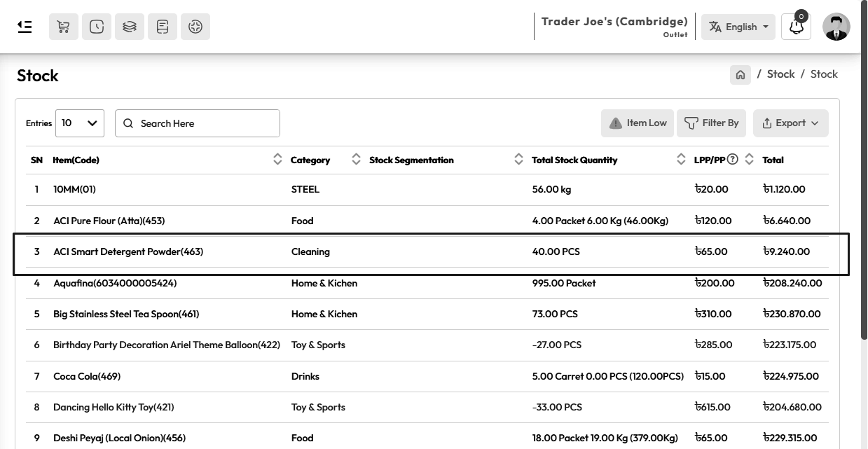This screenshot has width=868, height=449.
Task: Click STEEL category cell
Action: pyautogui.click(x=305, y=189)
